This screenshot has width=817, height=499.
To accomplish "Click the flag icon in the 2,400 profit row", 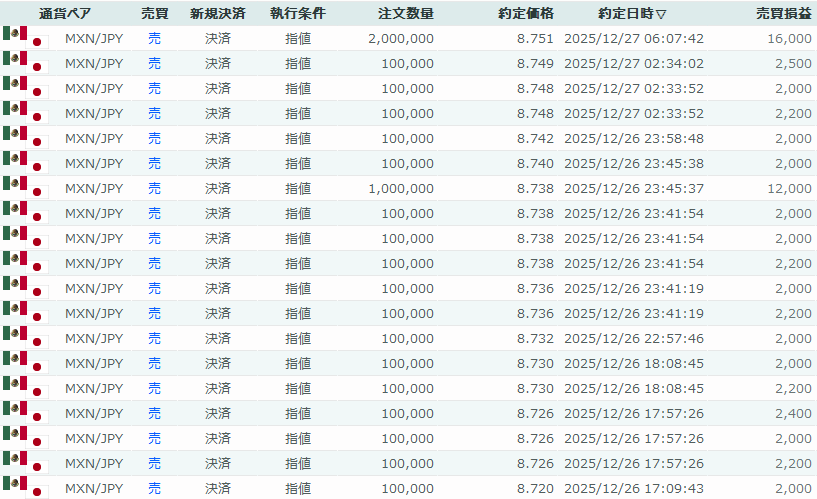I will coord(25,413).
